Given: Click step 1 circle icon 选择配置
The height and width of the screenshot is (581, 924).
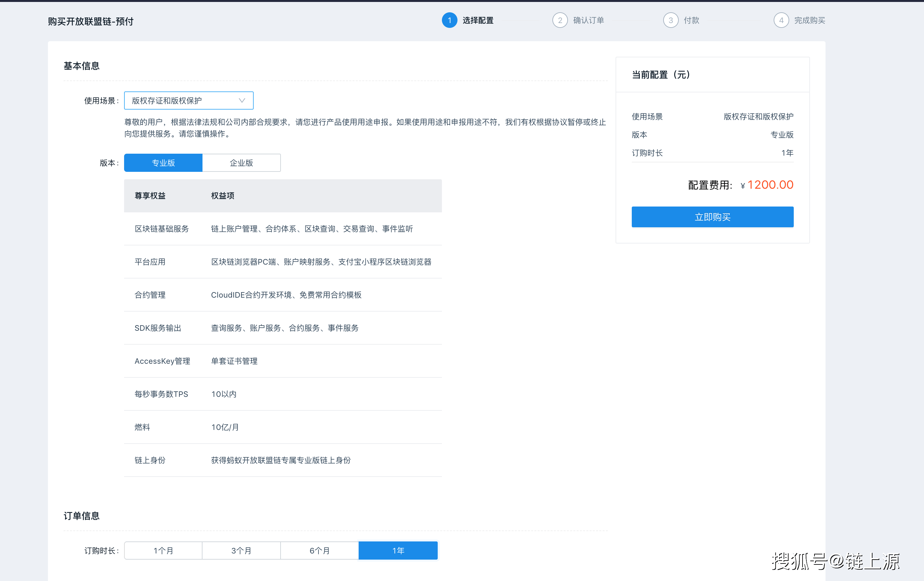Looking at the screenshot, I should (x=449, y=20).
